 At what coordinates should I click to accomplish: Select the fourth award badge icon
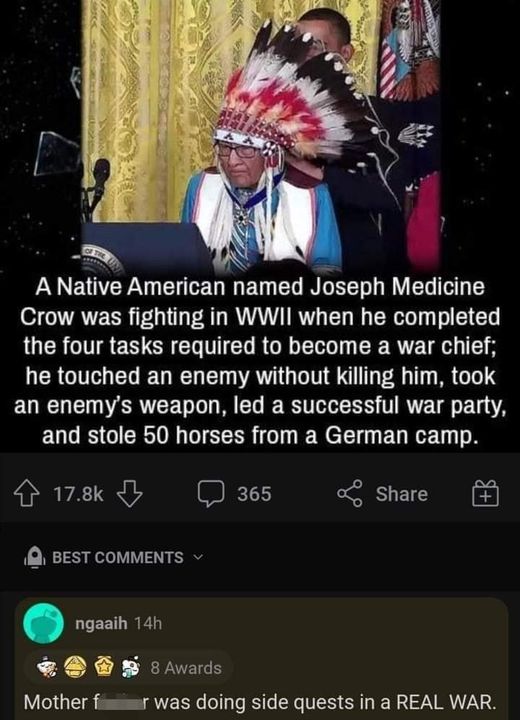point(131,668)
